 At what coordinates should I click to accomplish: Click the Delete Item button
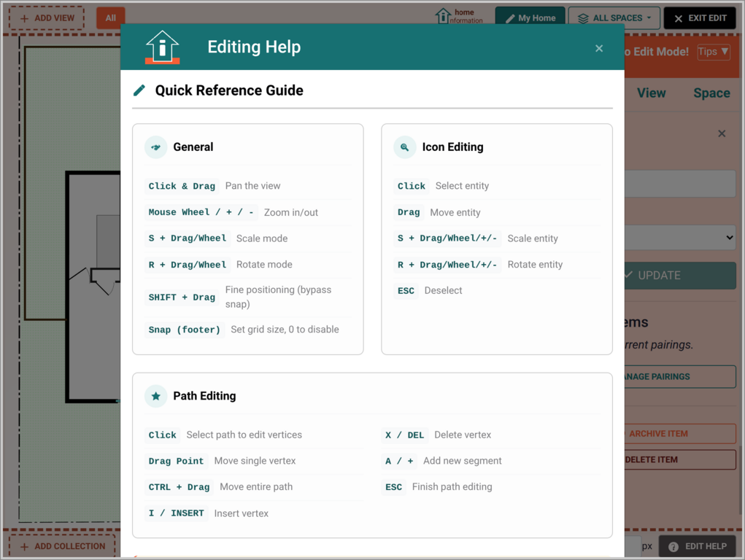(680, 460)
